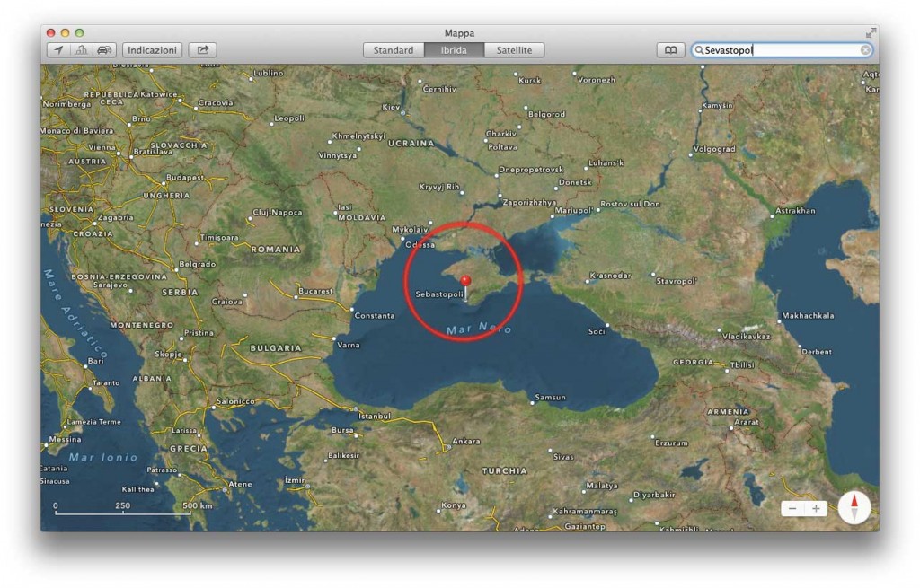Viewport: 920px width, 588px height.
Task: Close the Mappa window with red button
Action: click(51, 33)
